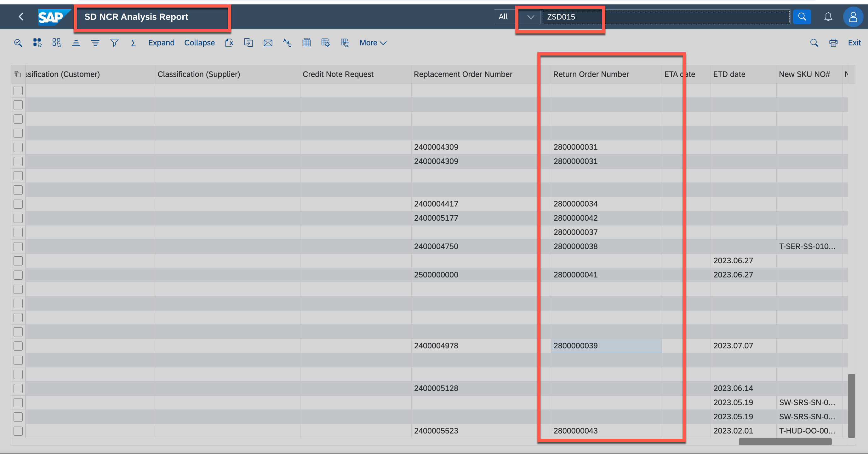This screenshot has width=868, height=454.
Task: Click the Exit button
Action: click(854, 43)
